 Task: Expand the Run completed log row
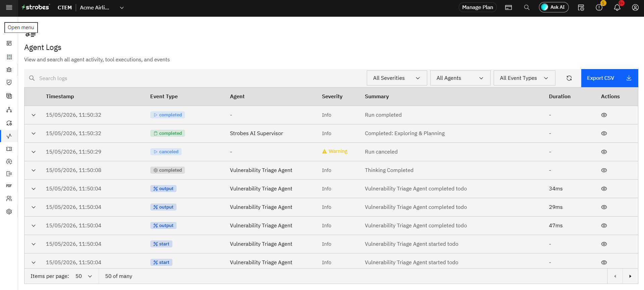(x=34, y=115)
